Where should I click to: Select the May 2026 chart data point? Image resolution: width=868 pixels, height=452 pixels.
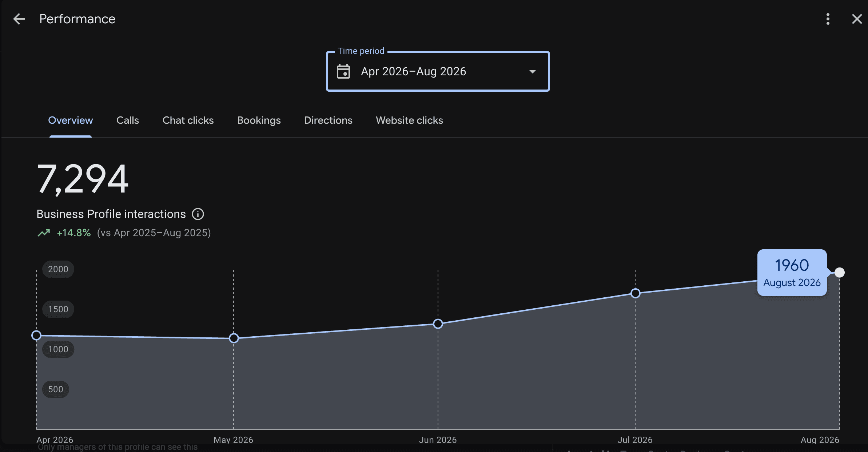pyautogui.click(x=234, y=338)
